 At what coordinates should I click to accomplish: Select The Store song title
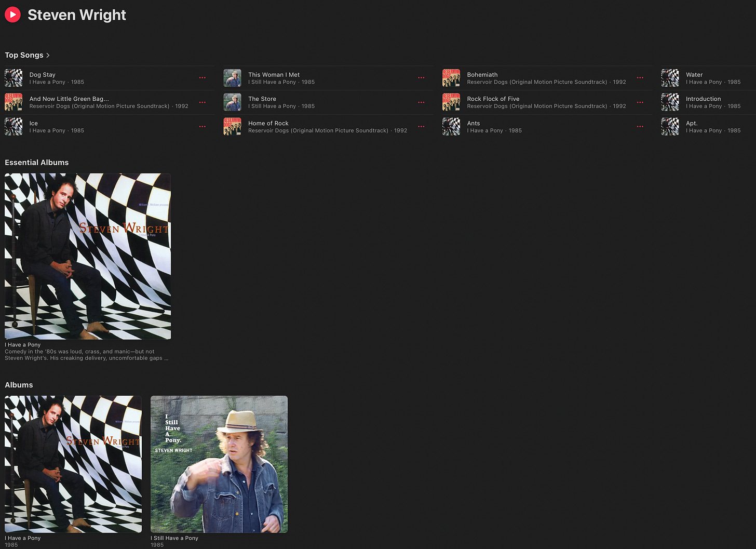(262, 99)
